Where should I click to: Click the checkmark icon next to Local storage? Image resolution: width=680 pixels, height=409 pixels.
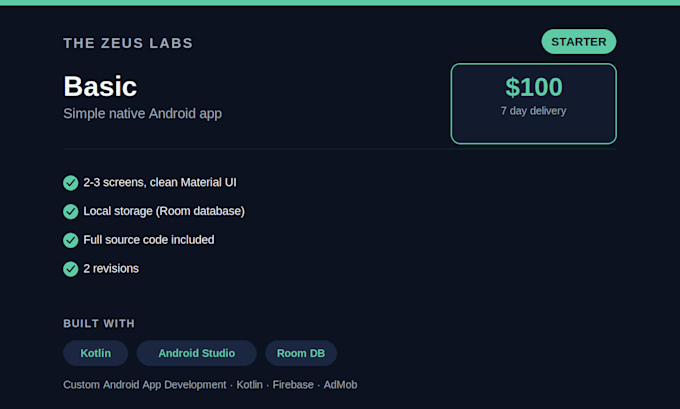tap(71, 211)
